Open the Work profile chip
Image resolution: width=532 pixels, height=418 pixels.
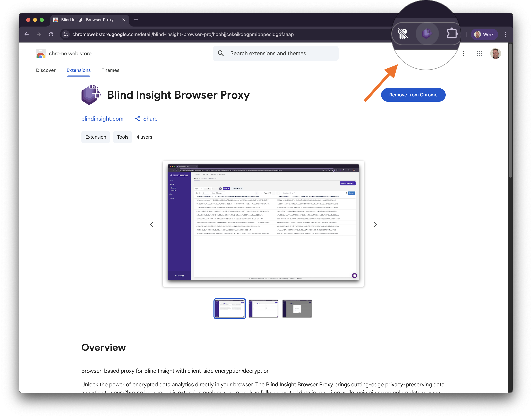click(x=484, y=35)
